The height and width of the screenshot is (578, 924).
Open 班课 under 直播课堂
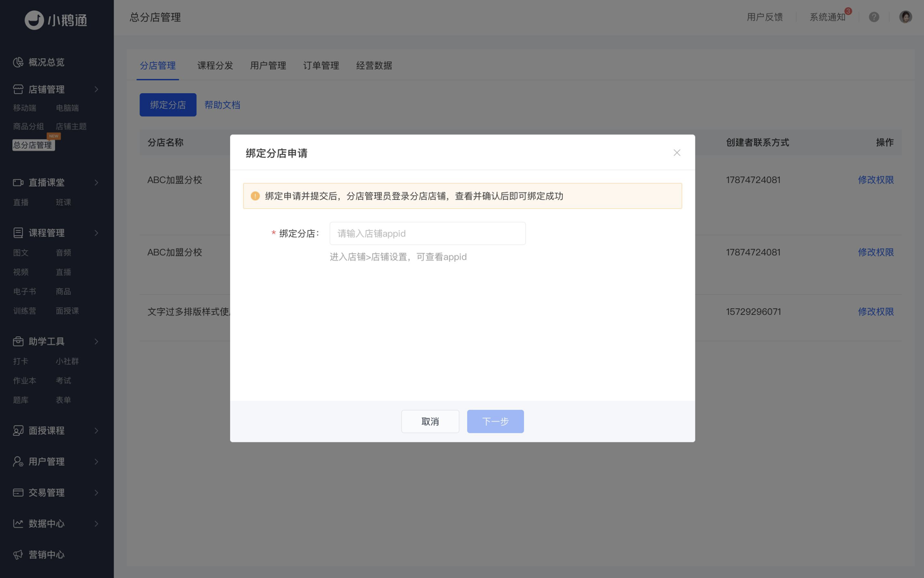click(63, 202)
